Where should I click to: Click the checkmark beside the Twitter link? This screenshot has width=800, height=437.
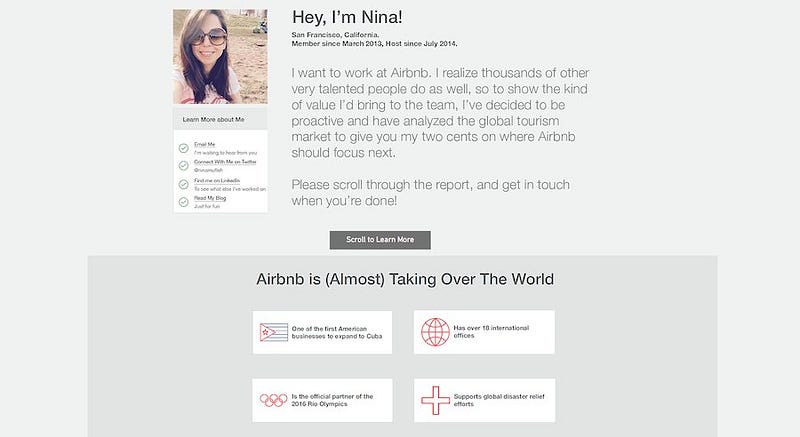184,166
